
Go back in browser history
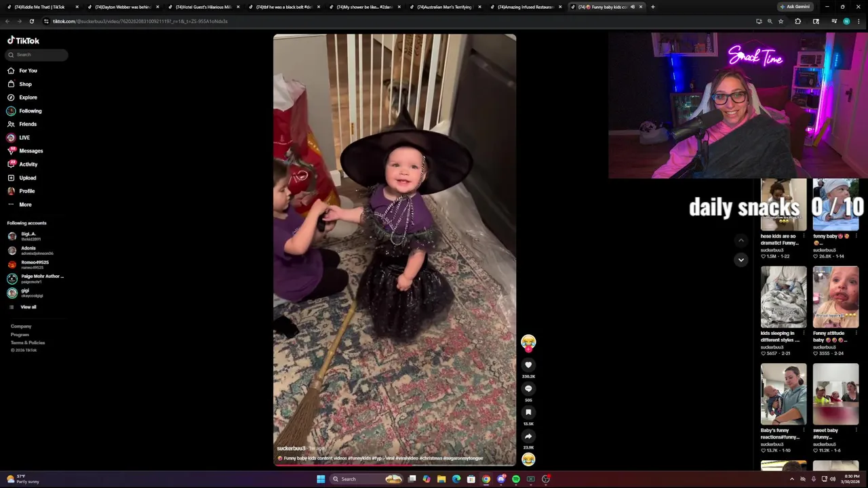(7, 21)
